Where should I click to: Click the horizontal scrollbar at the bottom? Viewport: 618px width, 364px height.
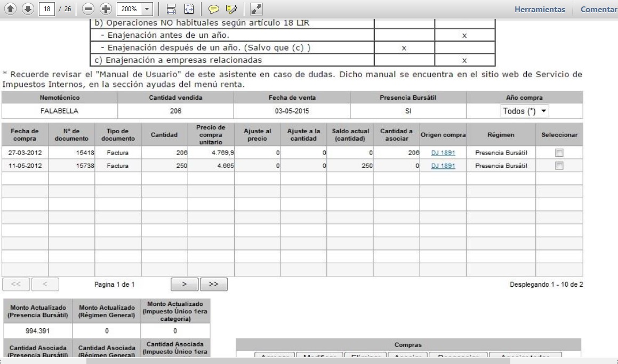coord(298,360)
